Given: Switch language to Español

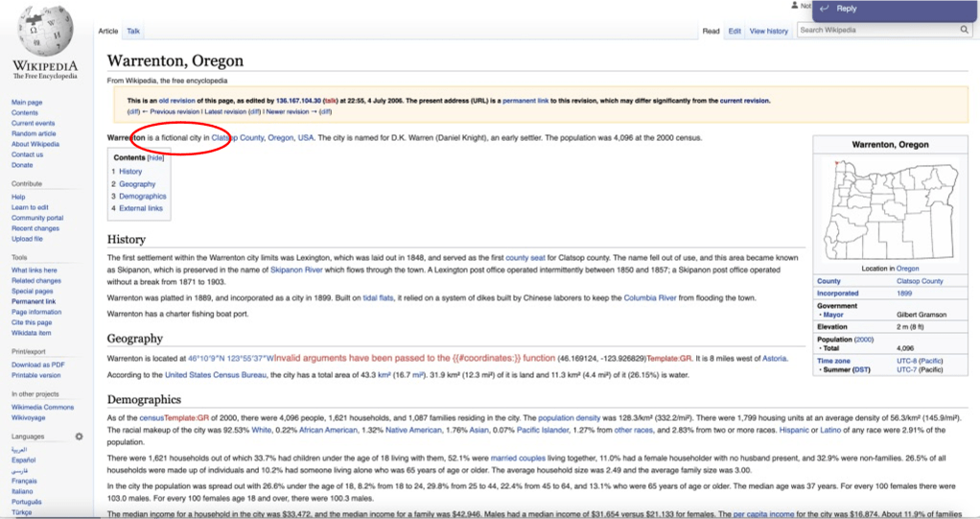Looking at the screenshot, I should point(25,460).
